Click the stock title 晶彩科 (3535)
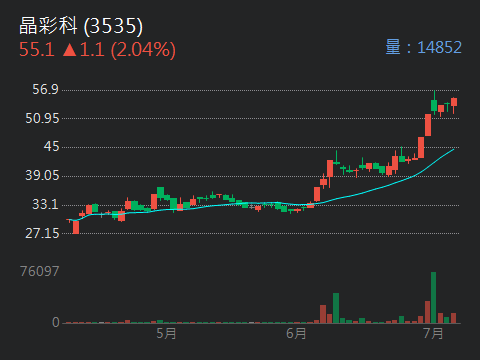Screen dimensions: 480x360 point(81,26)
